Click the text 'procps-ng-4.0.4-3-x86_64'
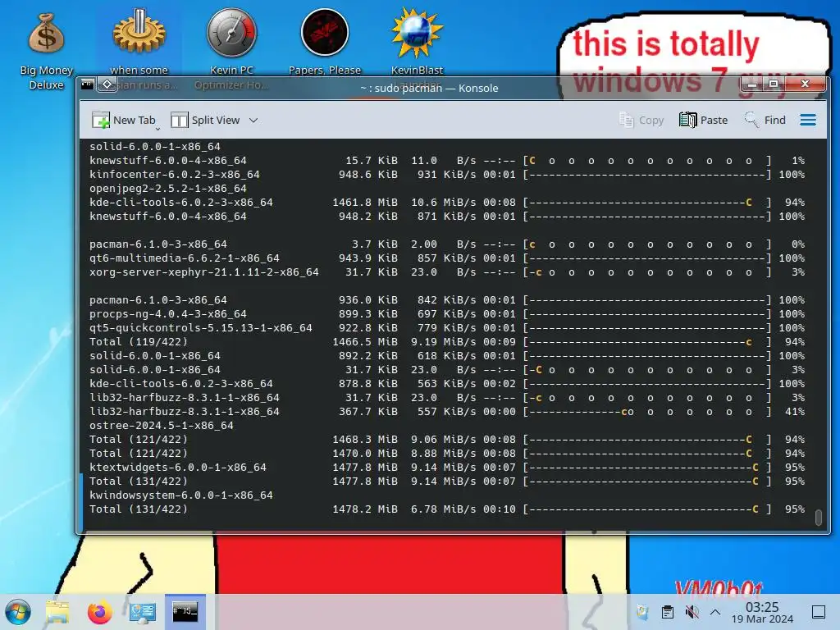The image size is (840, 630). pyautogui.click(x=168, y=314)
